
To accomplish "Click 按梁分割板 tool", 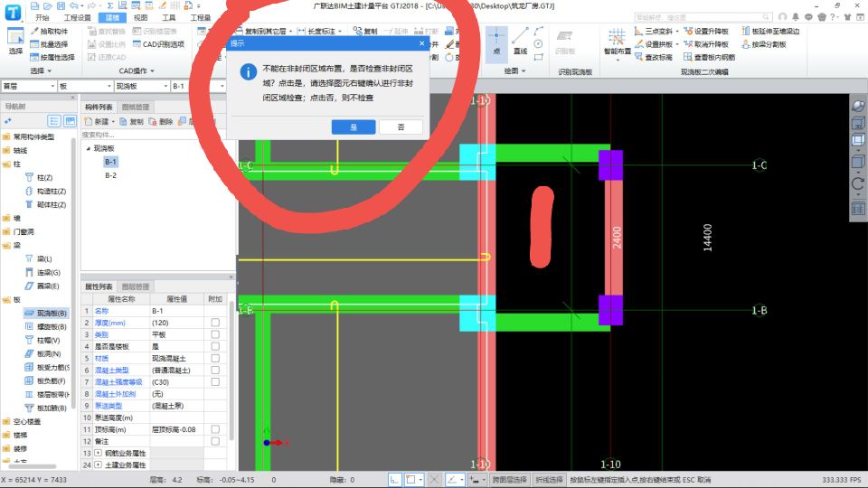I will pyautogui.click(x=764, y=44).
